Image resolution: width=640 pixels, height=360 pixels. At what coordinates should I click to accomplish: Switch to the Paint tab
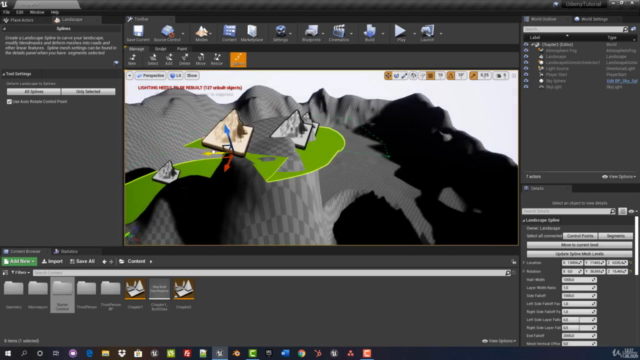coord(182,49)
